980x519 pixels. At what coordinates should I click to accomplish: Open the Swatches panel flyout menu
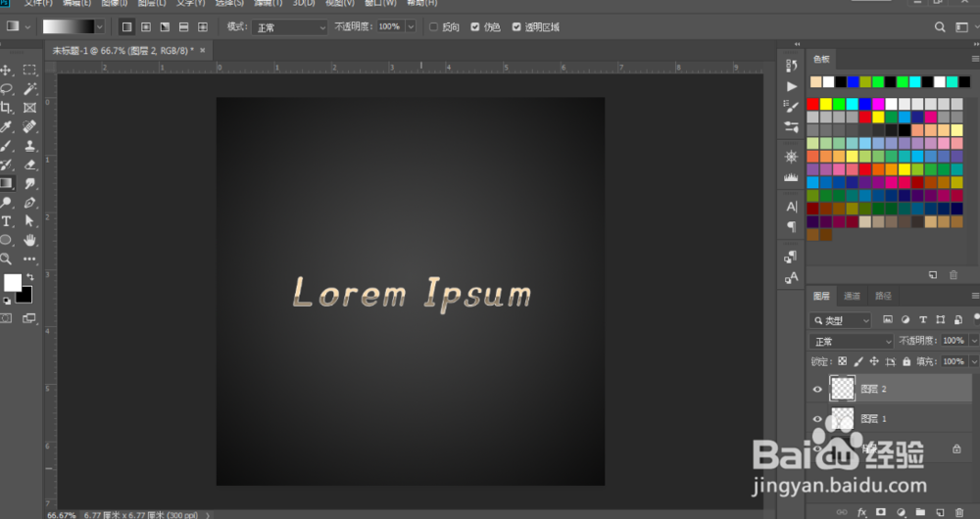(x=975, y=59)
